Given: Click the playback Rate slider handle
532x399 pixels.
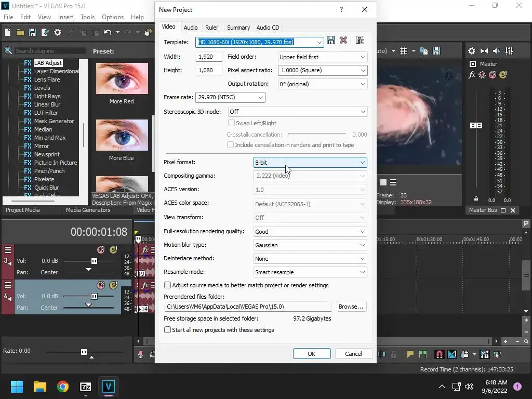Looking at the screenshot, I should tap(84, 352).
